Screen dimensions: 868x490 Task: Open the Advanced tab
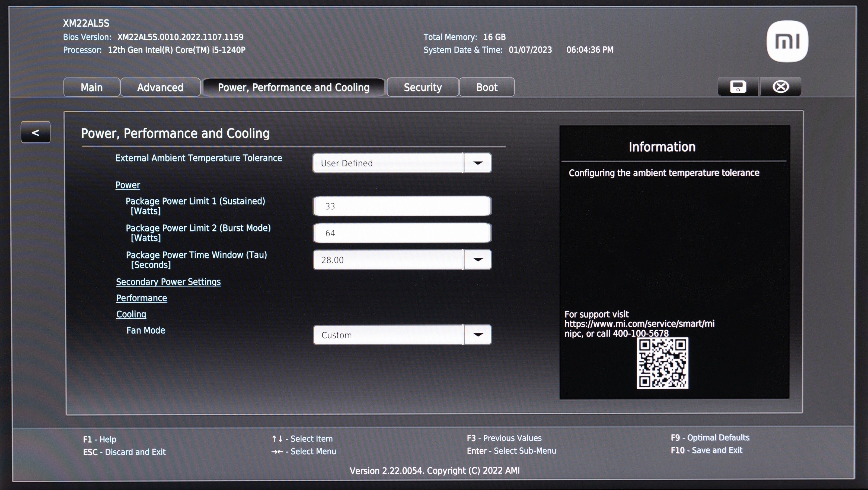(x=160, y=88)
